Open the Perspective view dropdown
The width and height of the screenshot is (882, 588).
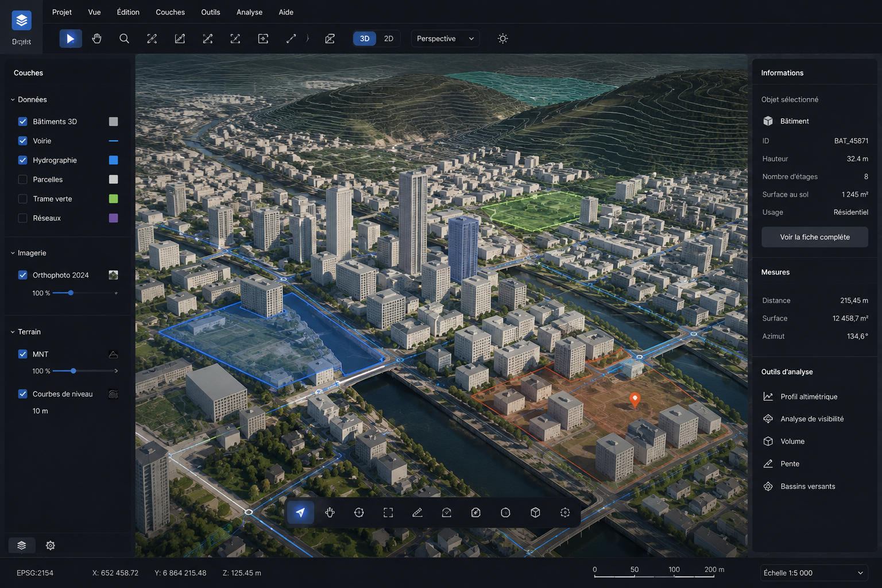click(x=445, y=38)
